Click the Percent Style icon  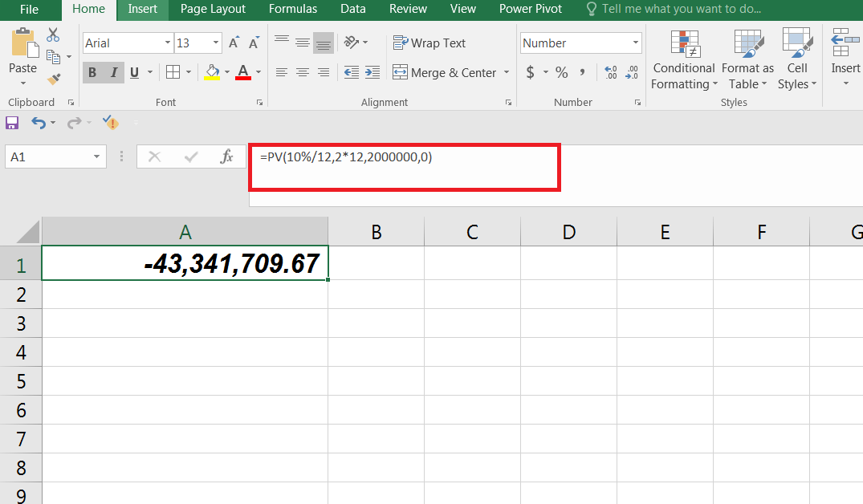[561, 72]
